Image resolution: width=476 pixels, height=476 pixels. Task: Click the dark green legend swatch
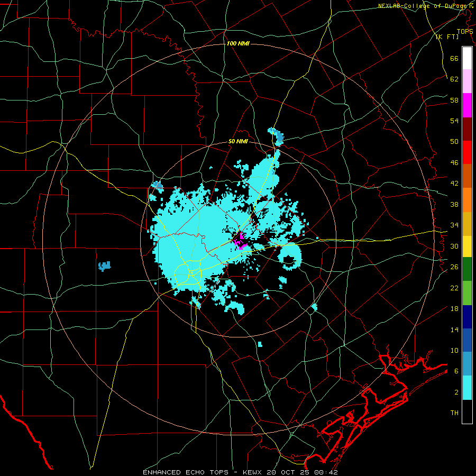point(467,269)
